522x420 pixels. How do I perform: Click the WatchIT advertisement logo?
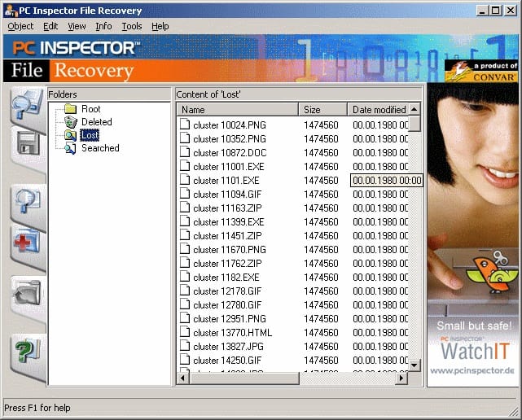click(x=475, y=351)
